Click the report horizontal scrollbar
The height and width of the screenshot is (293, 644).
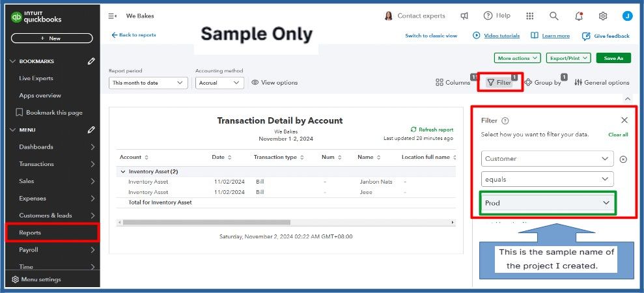[x=206, y=222]
